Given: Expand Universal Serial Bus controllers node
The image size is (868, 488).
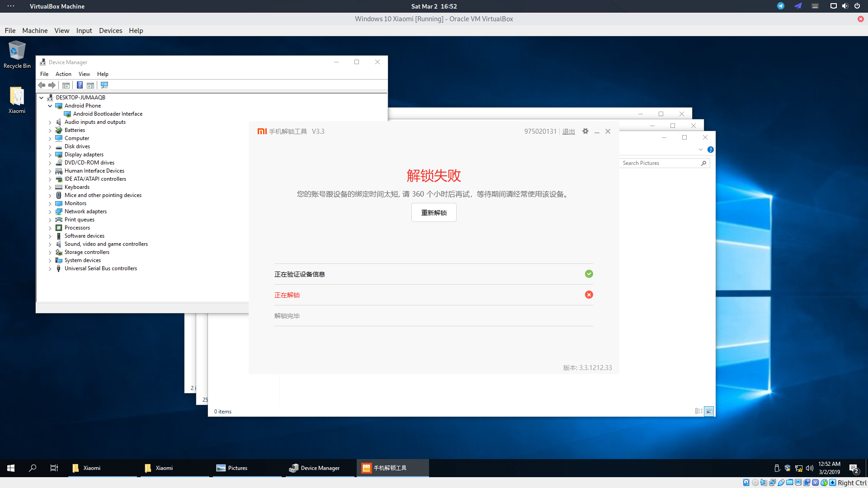Looking at the screenshot, I should point(50,268).
